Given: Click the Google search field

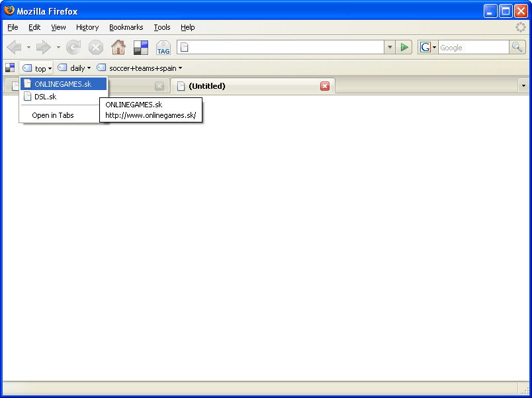Looking at the screenshot, I should coord(474,48).
